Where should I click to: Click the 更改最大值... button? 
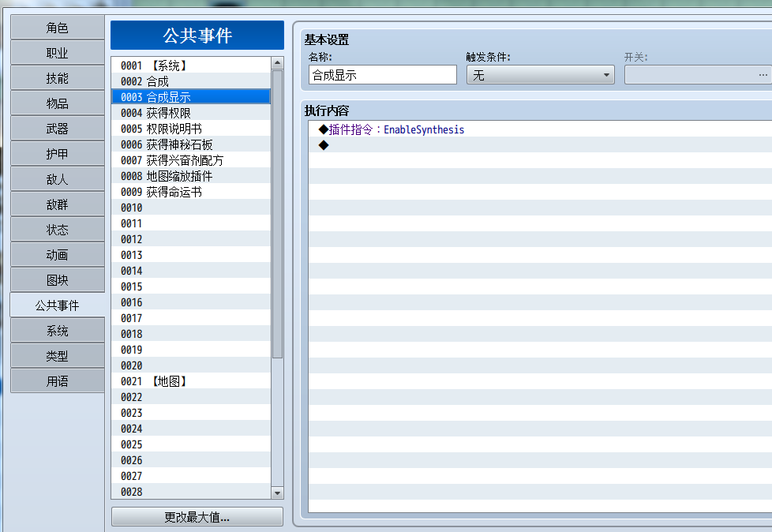(197, 517)
